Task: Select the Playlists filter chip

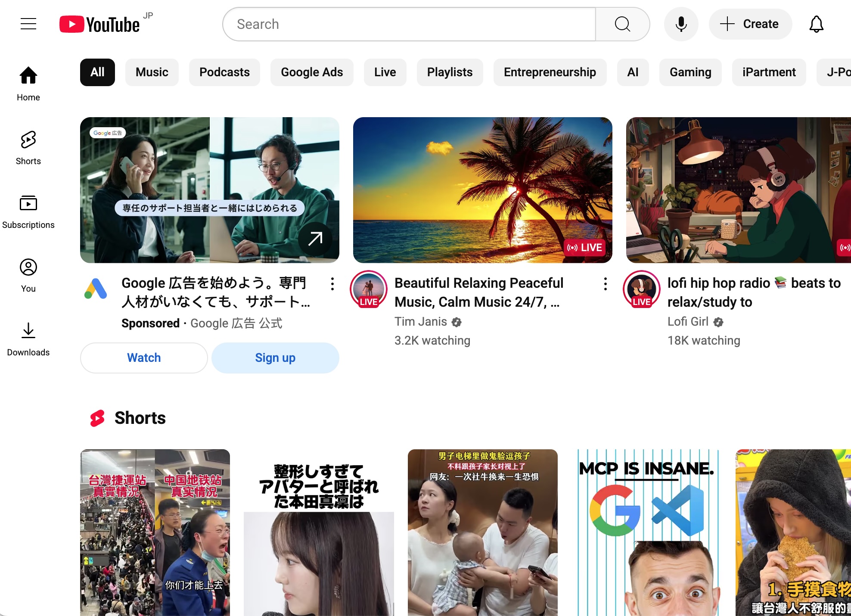Action: [450, 72]
